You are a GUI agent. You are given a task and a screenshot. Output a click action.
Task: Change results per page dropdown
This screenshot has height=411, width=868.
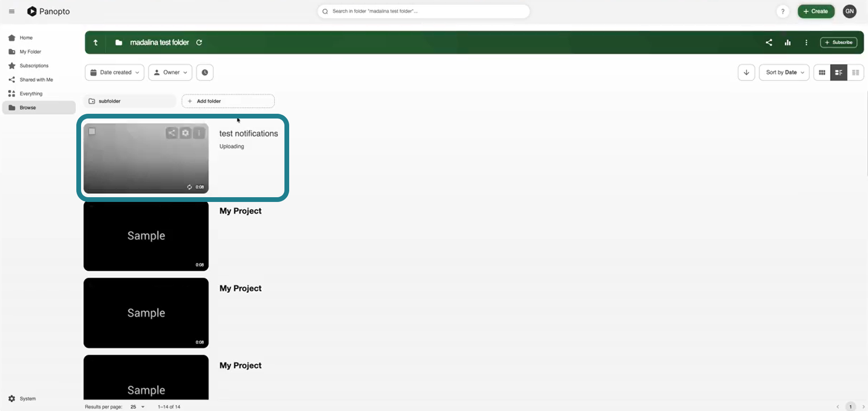click(x=137, y=407)
